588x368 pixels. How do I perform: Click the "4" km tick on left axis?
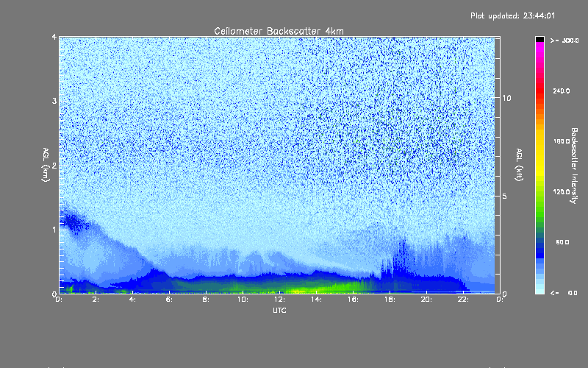[54, 38]
